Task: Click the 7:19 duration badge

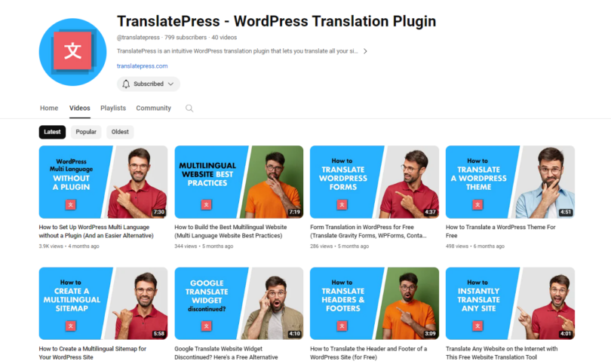Action: (295, 213)
